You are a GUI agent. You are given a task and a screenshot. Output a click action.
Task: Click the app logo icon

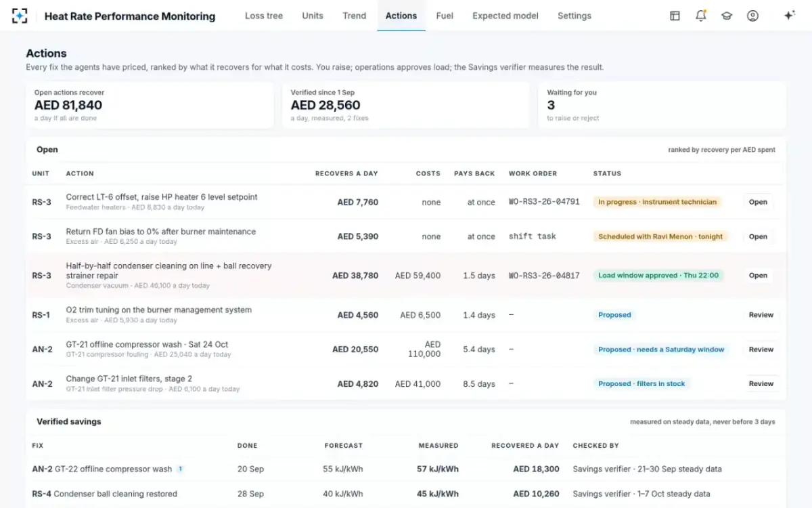(x=20, y=16)
